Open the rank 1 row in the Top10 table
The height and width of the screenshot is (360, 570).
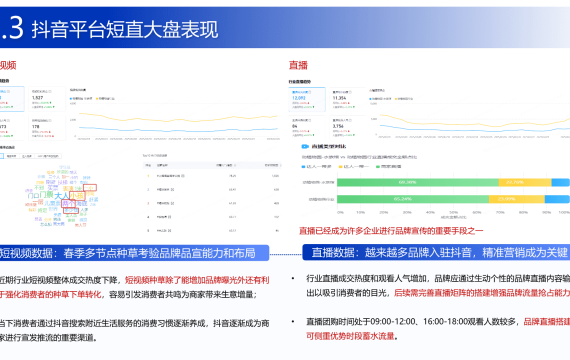click(213, 176)
